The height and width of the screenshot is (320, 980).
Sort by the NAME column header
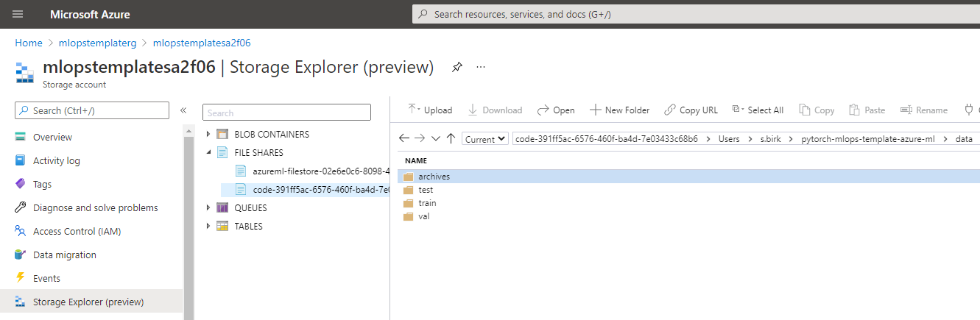(416, 160)
